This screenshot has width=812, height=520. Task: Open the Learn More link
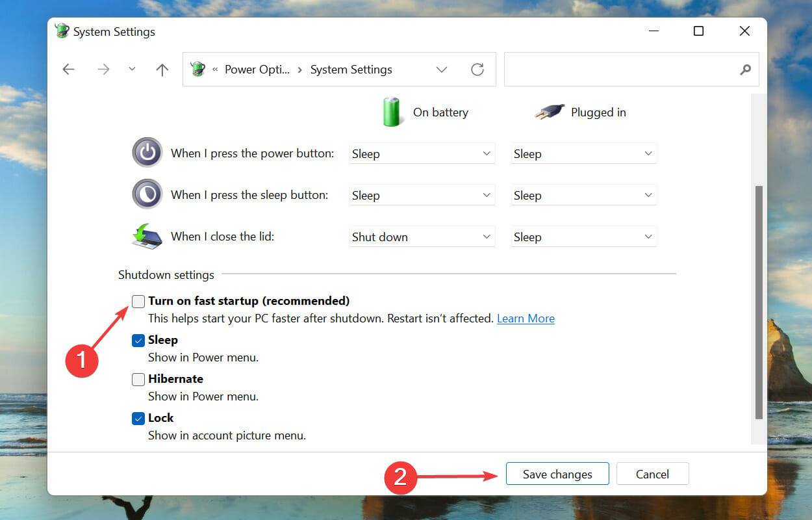[x=526, y=318]
